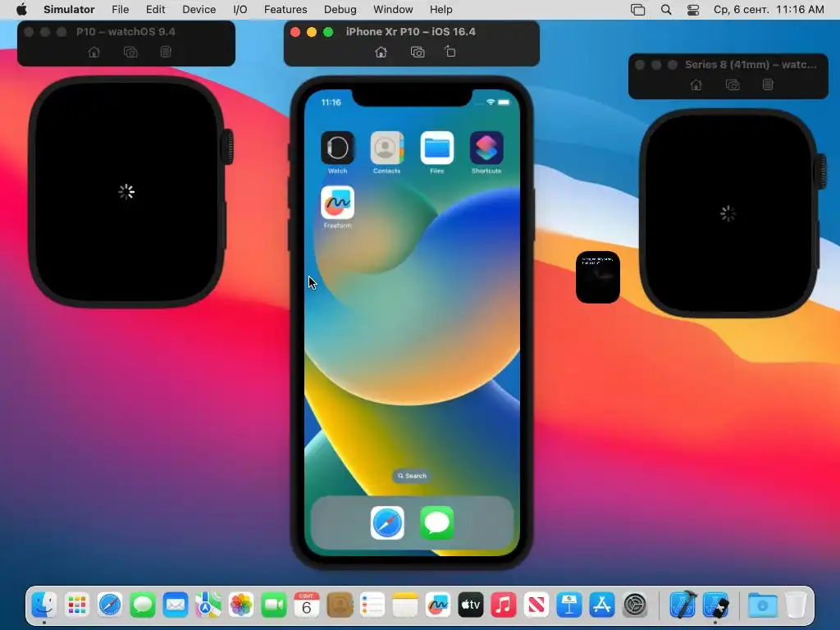Rotate device in iPhone Xr simulator toolbar
Image resolution: width=840 pixels, height=630 pixels.
click(x=450, y=52)
